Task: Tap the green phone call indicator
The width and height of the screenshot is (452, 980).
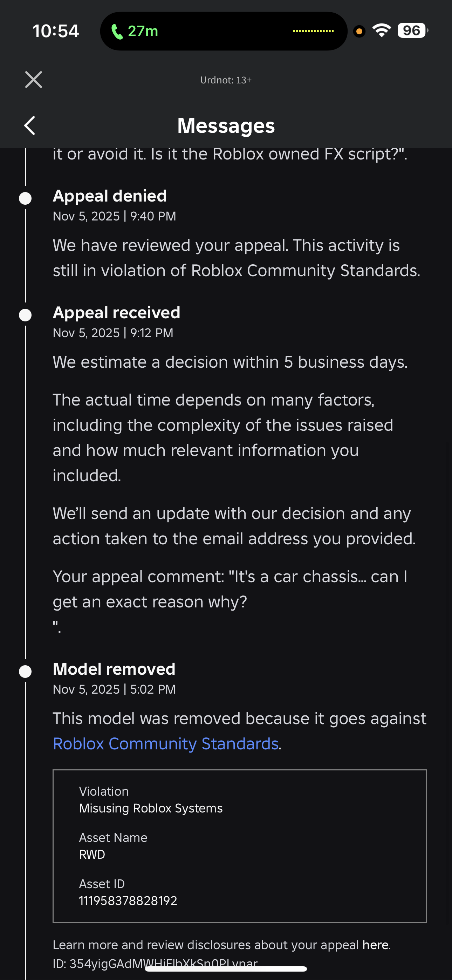Action: click(134, 31)
